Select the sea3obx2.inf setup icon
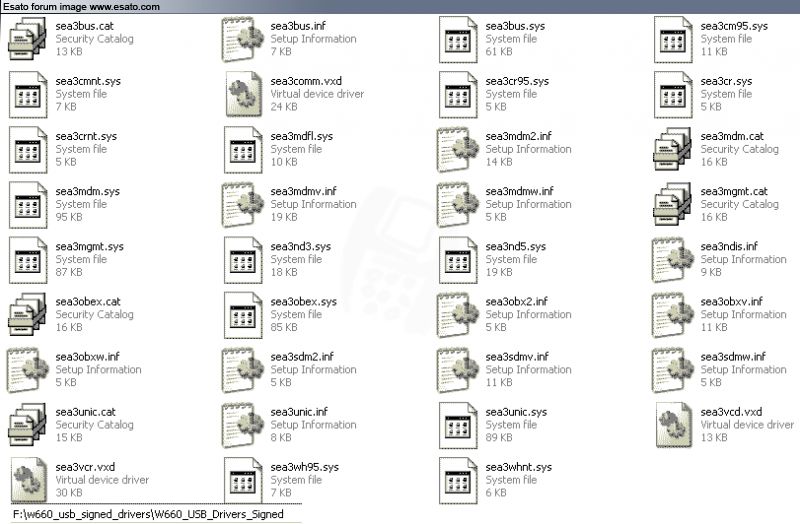The width and height of the screenshot is (800, 524). [x=458, y=314]
